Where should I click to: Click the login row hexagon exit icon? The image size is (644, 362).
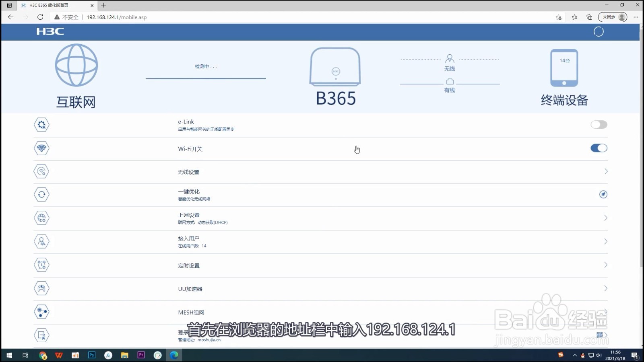[x=41, y=335]
